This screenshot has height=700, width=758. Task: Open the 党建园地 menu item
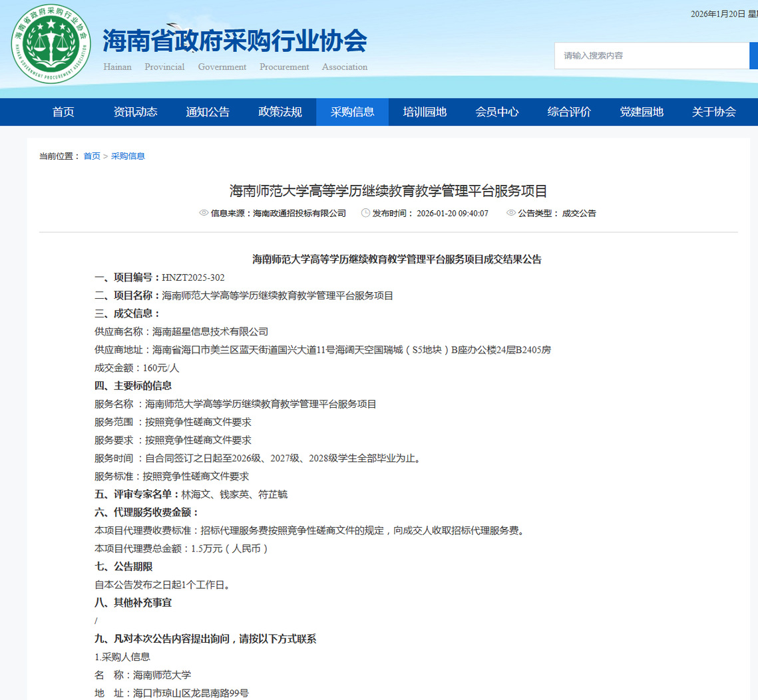coord(642,112)
